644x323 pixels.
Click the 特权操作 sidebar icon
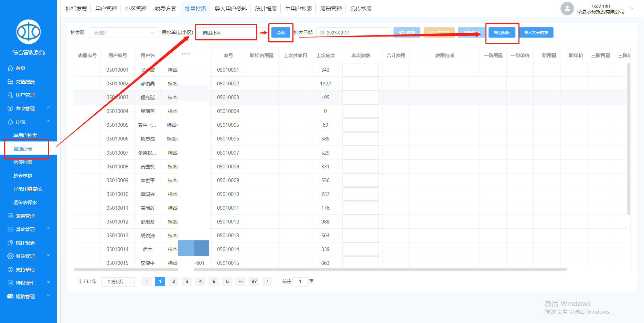point(10,283)
